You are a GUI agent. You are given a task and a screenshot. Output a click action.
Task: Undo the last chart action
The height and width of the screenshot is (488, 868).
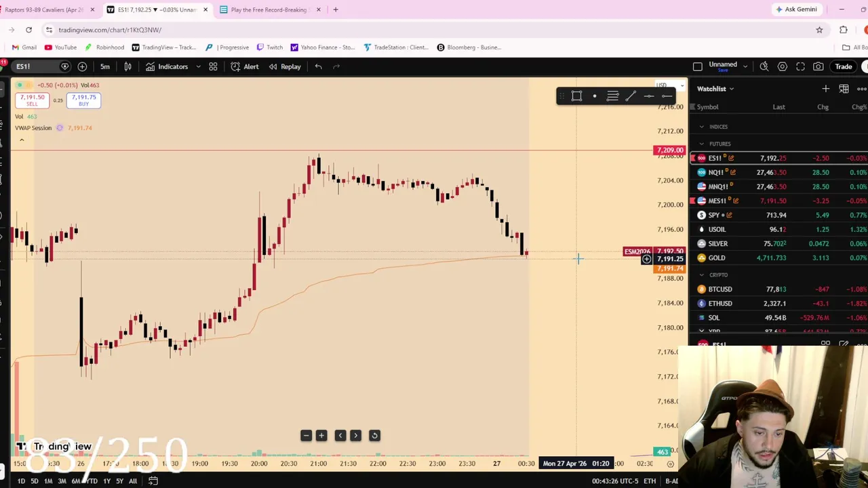(x=318, y=66)
